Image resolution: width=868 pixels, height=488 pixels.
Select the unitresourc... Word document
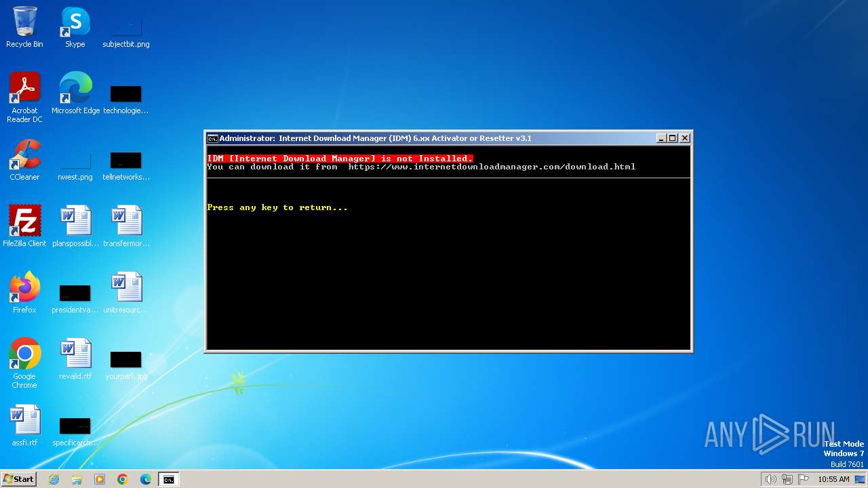point(126,293)
